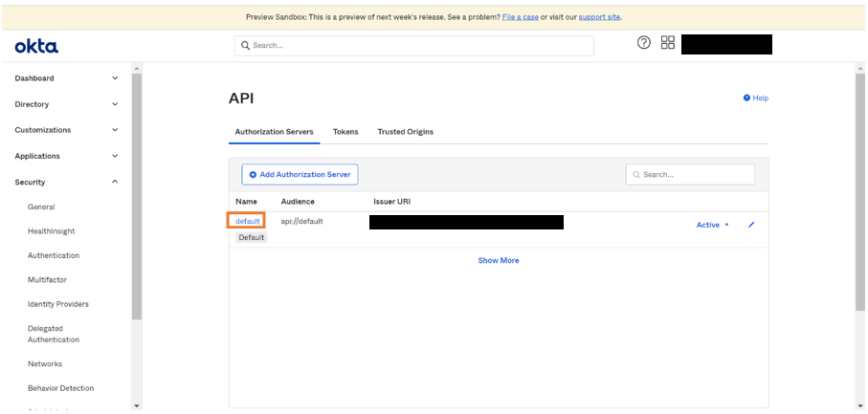Image resolution: width=868 pixels, height=414 pixels.
Task: Click the pencil edit icon for default server
Action: (751, 225)
